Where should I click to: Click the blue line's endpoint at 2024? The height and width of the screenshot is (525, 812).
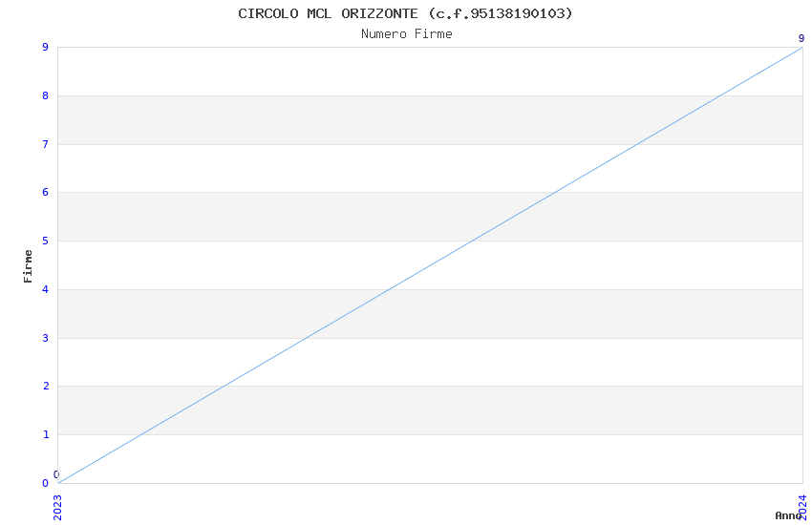(x=801, y=48)
